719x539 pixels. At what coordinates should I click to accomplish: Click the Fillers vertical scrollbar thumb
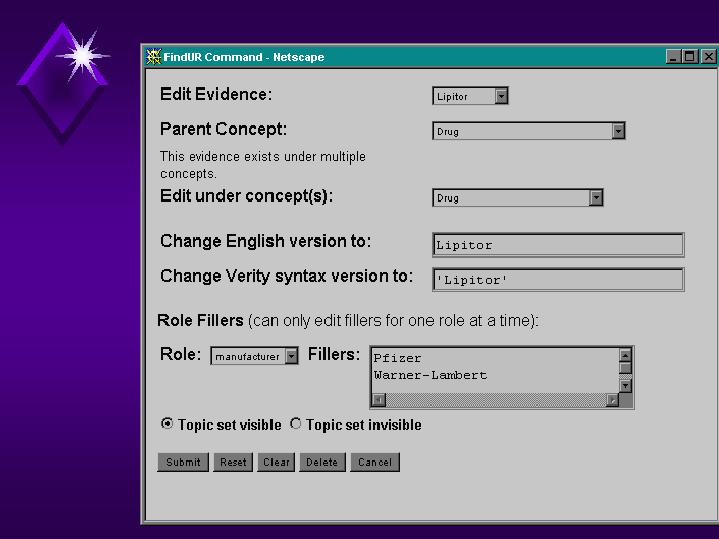(x=625, y=368)
